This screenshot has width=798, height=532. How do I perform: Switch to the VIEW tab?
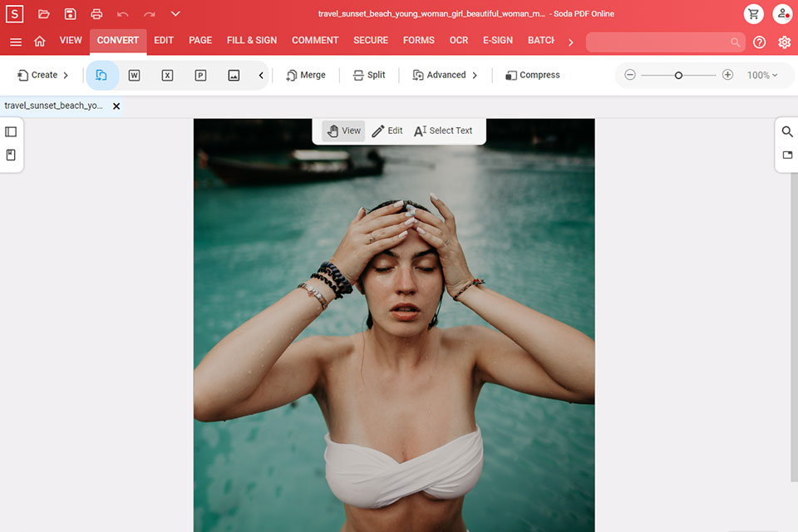coord(71,40)
